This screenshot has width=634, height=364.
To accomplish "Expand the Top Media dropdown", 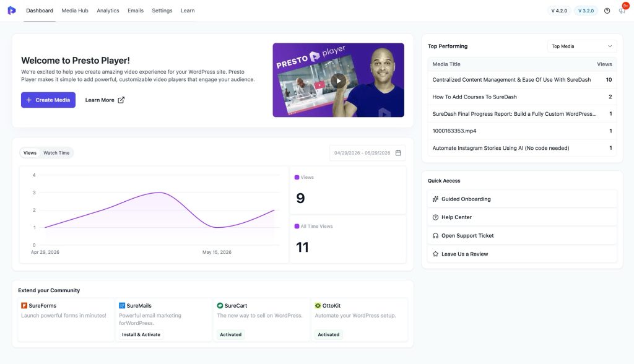I will [582, 46].
